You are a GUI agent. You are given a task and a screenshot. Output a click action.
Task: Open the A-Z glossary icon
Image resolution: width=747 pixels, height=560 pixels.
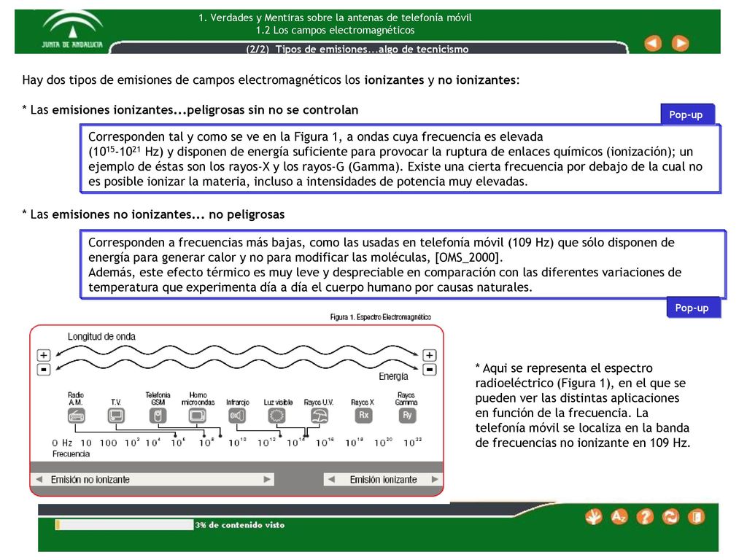(x=619, y=517)
